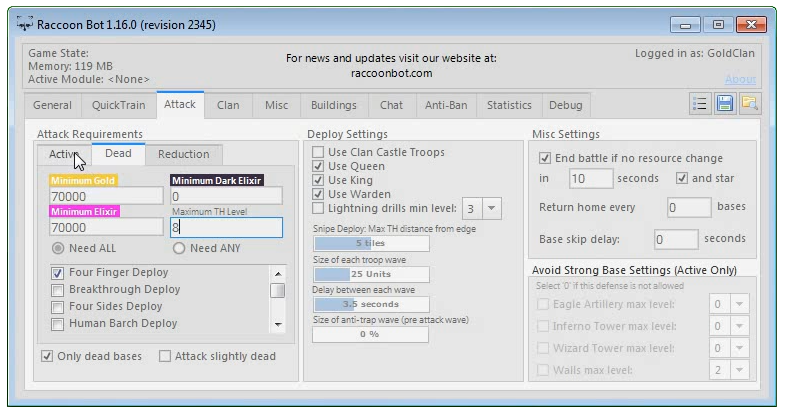This screenshot has width=785, height=419.
Task: Click the Base skip delay field
Action: click(676, 239)
